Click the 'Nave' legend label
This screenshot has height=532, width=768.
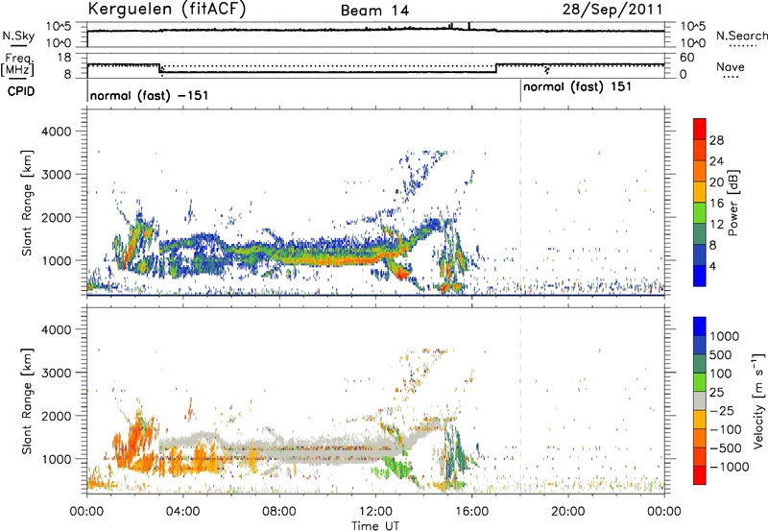click(x=731, y=67)
